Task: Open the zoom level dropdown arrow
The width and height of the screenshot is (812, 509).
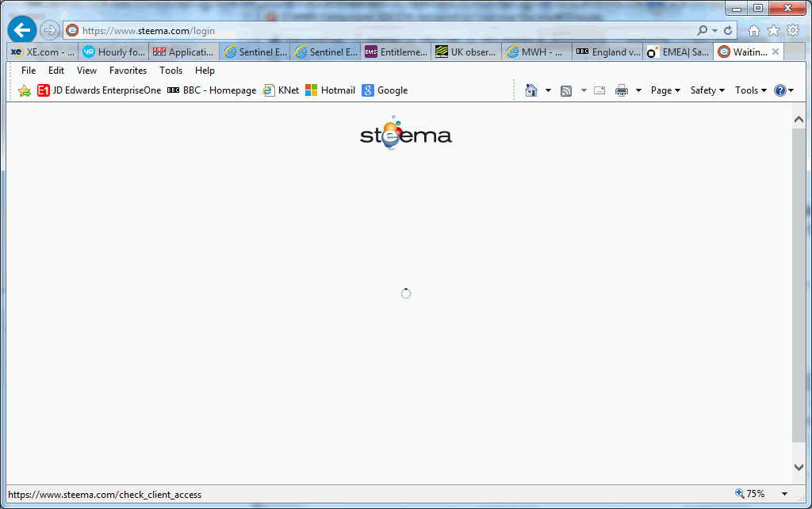Action: pyautogui.click(x=784, y=494)
